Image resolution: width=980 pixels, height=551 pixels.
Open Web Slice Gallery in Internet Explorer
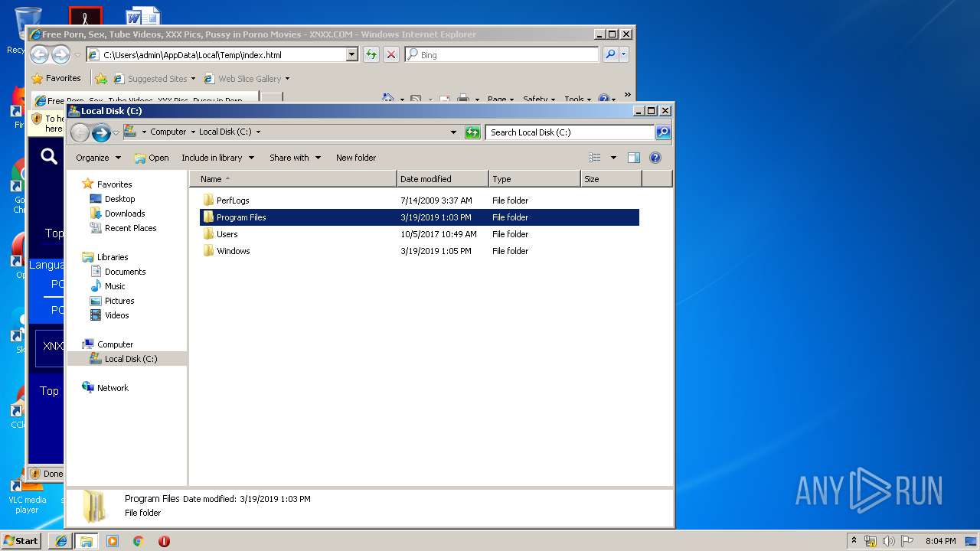pyautogui.click(x=247, y=79)
